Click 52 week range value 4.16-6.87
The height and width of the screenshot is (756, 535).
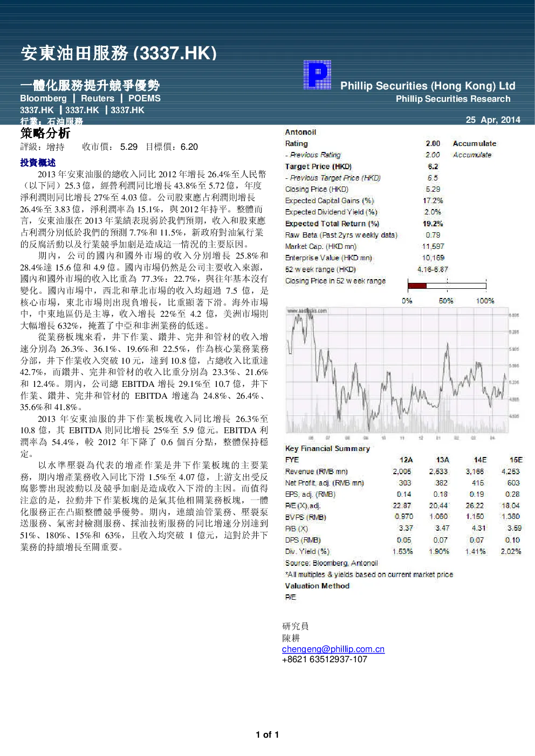point(433,269)
